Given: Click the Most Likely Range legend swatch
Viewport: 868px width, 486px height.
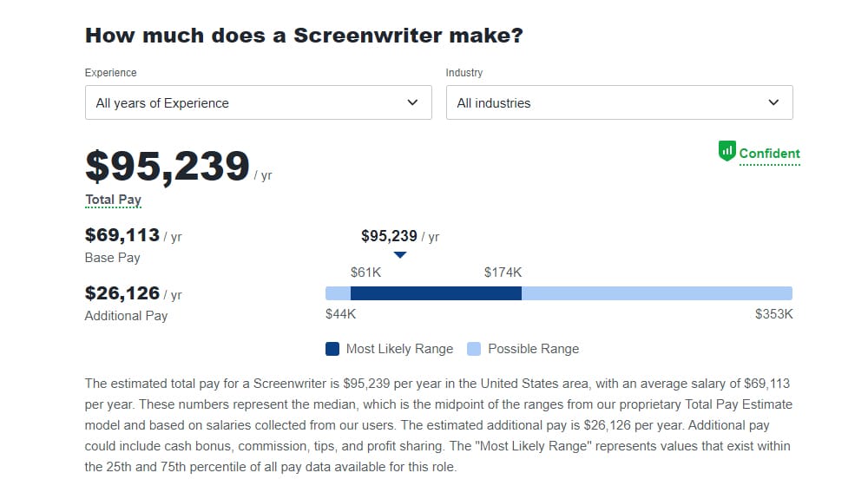Looking at the screenshot, I should point(332,349).
